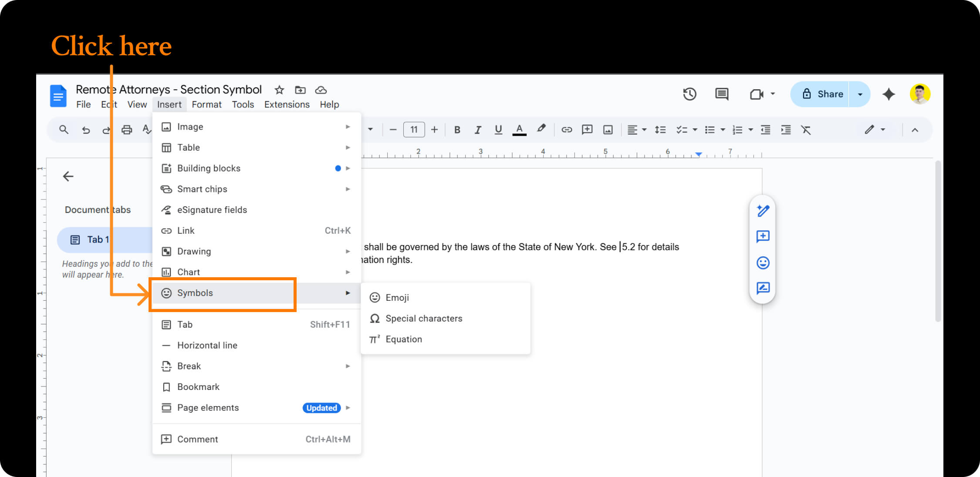Image resolution: width=980 pixels, height=477 pixels.
Task: Click the insert link toolbar icon
Action: [566, 130]
